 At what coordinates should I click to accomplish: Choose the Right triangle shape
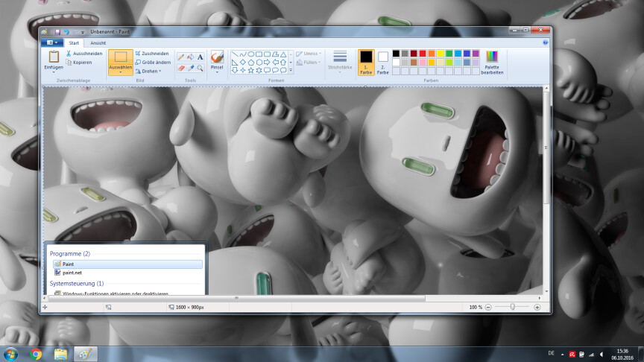click(235, 63)
